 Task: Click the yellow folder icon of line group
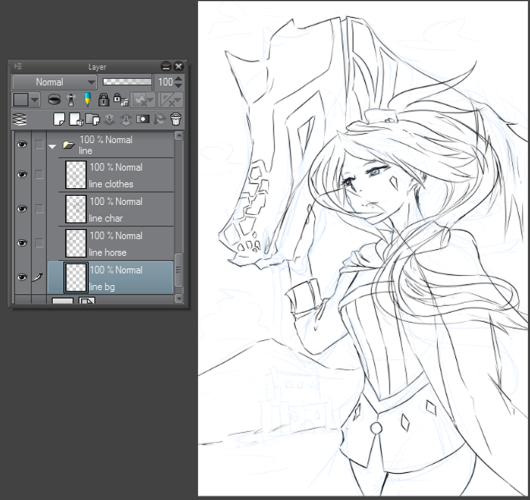(x=69, y=145)
